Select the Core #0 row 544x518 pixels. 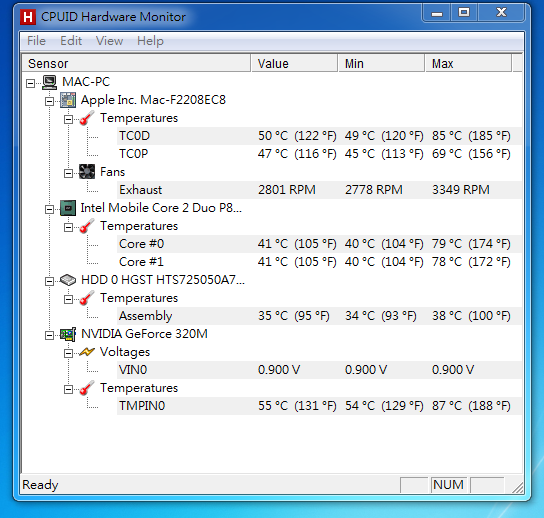(x=319, y=244)
